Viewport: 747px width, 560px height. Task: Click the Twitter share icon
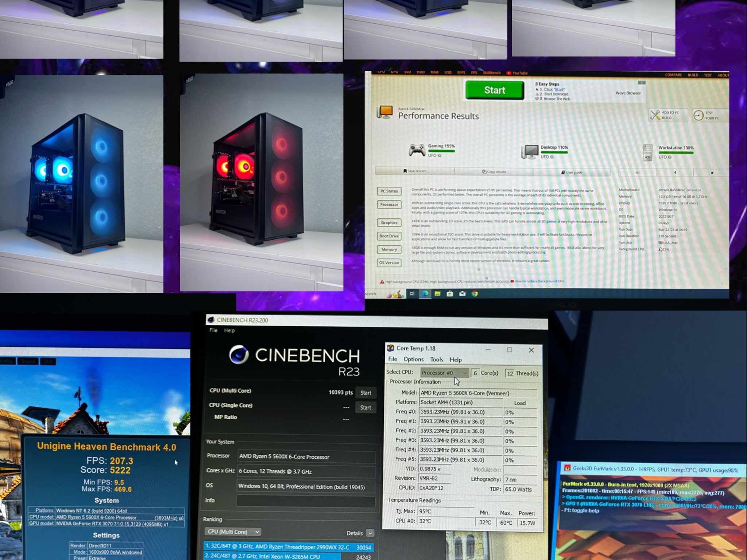click(712, 173)
